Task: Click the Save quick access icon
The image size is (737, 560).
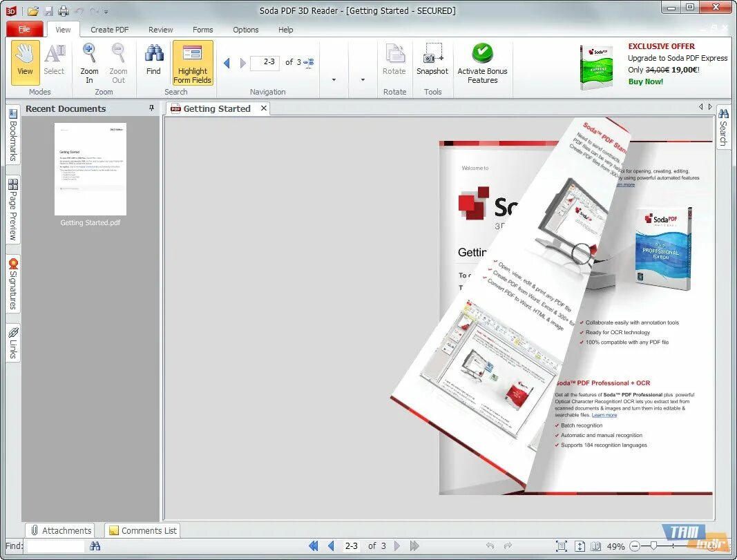Action: coord(49,11)
